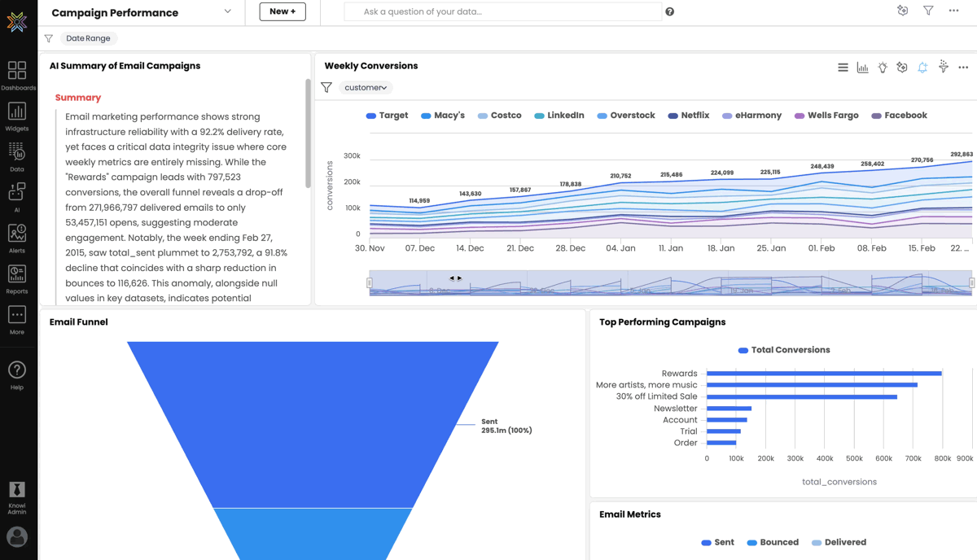This screenshot has width=977, height=560.
Task: Click Weekly Conversions AI sparkle icon
Action: 902,68
